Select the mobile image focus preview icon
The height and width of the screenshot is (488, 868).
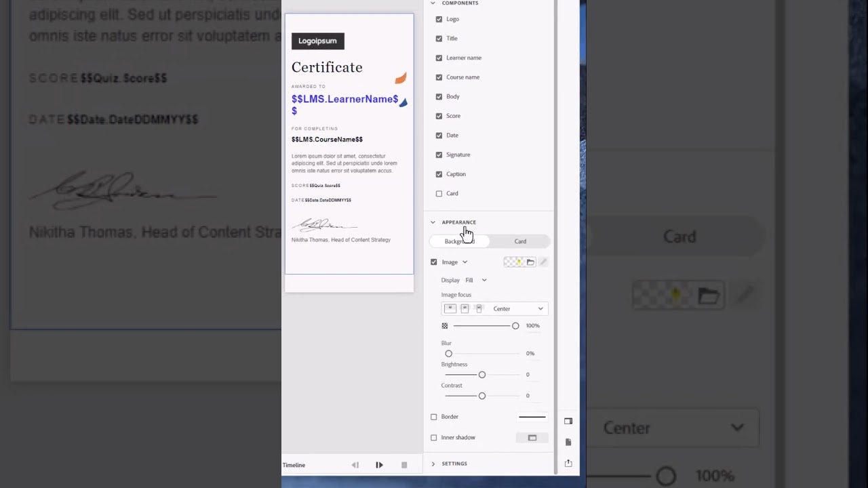(x=479, y=308)
